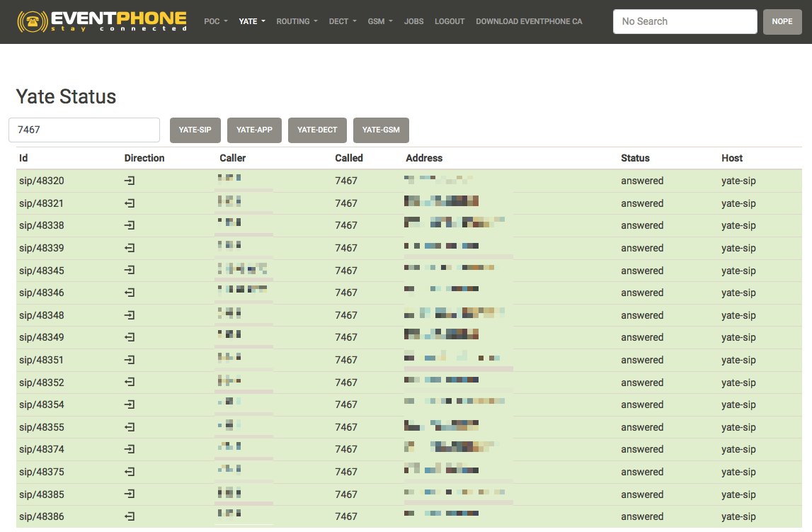Click the Eventphone logo icon
This screenshot has width=812, height=532.
[32, 21]
